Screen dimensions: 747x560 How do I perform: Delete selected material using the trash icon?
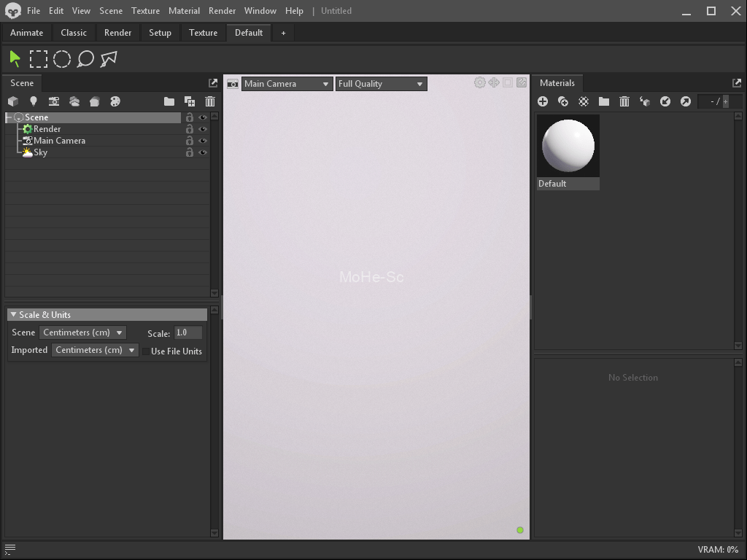point(624,101)
